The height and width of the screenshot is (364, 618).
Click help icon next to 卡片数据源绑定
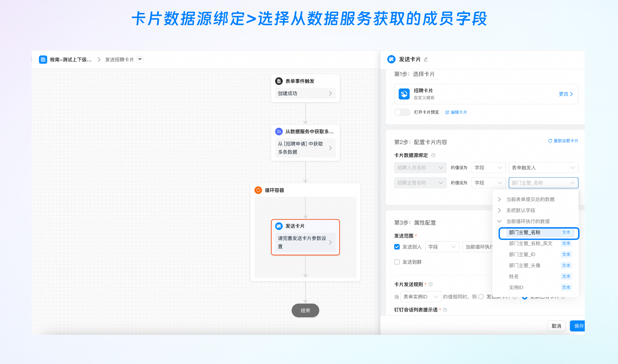[x=433, y=155]
